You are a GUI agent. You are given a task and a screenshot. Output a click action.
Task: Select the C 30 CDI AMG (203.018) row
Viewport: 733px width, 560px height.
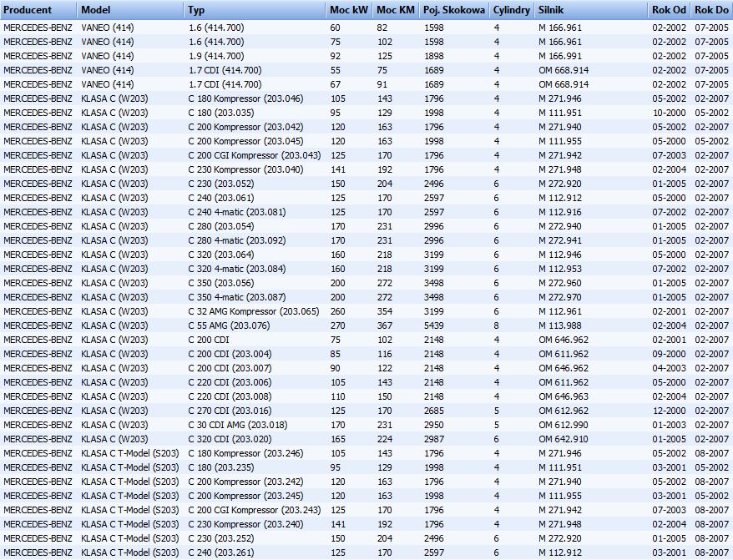(366, 425)
